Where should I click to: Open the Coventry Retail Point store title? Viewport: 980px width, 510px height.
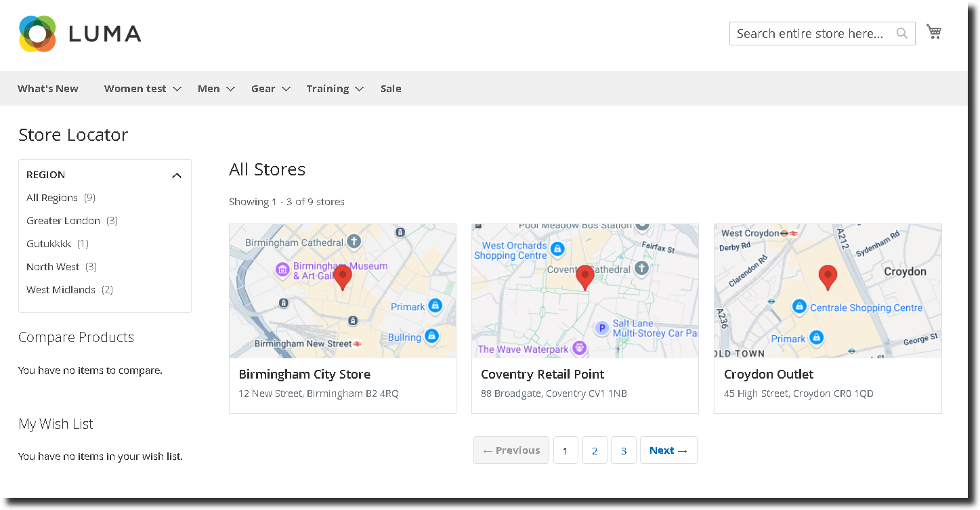pos(542,375)
